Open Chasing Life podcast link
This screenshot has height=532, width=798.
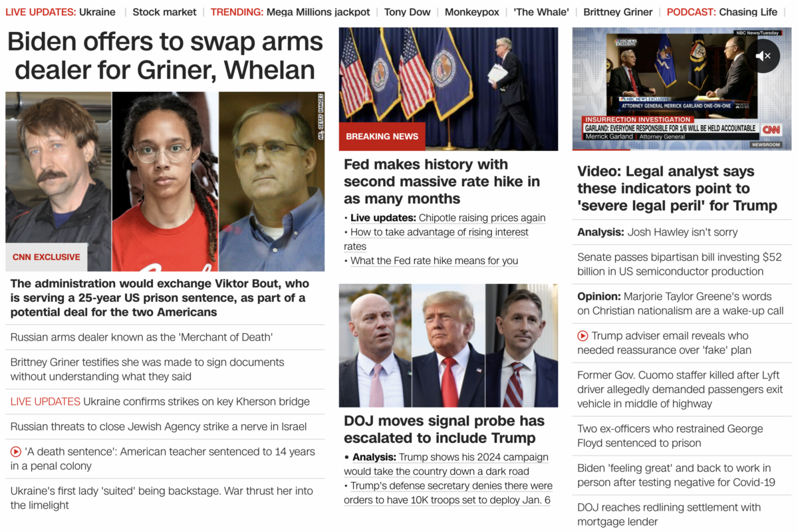[x=747, y=12]
